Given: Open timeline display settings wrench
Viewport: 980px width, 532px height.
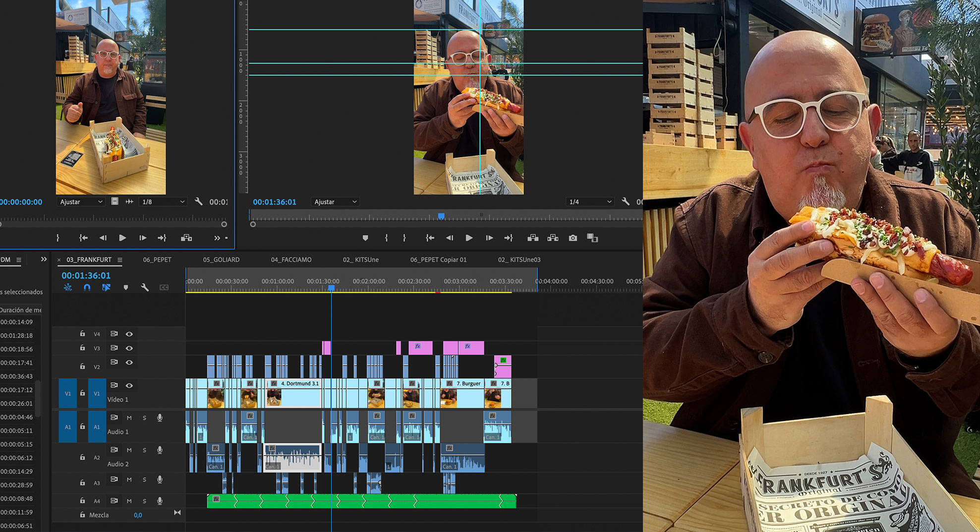Looking at the screenshot, I should 145,288.
